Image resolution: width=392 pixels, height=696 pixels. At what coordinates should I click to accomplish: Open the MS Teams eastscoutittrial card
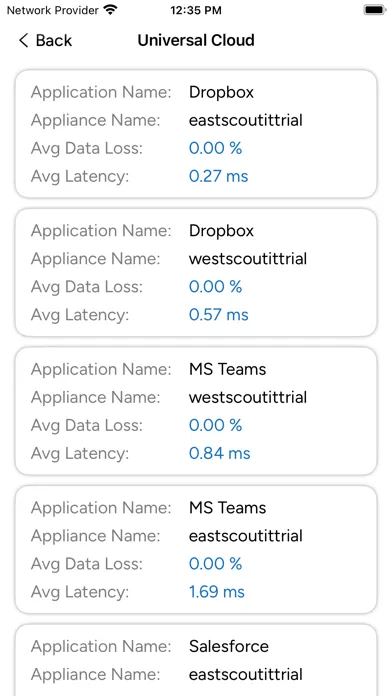(x=196, y=549)
